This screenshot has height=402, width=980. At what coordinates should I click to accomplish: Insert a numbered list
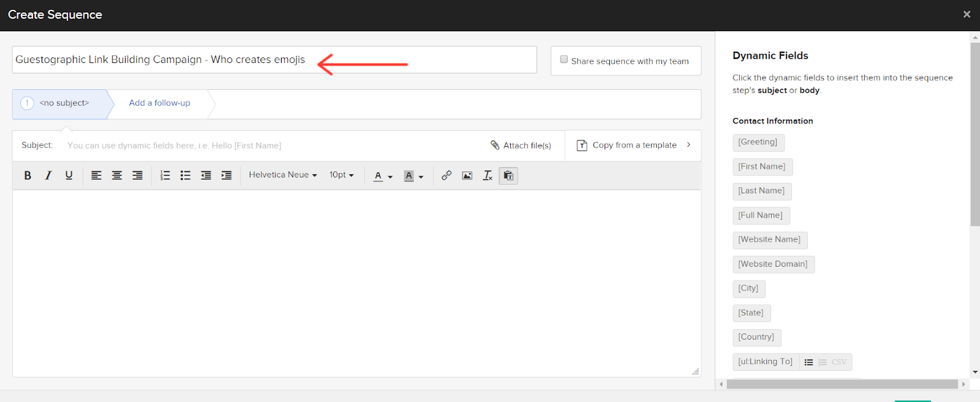[x=165, y=176]
